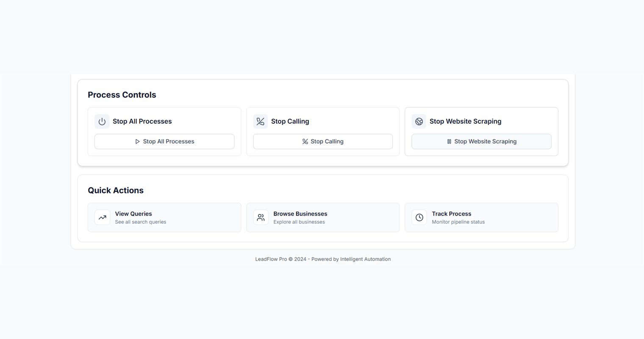This screenshot has width=644, height=339.
Task: Click the trending arrow icon for View Queries
Action: [x=103, y=217]
